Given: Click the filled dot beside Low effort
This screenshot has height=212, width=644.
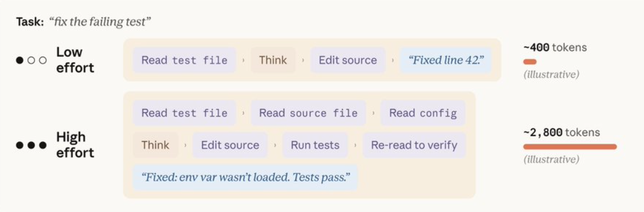Looking at the screenshot, I should 19,60.
